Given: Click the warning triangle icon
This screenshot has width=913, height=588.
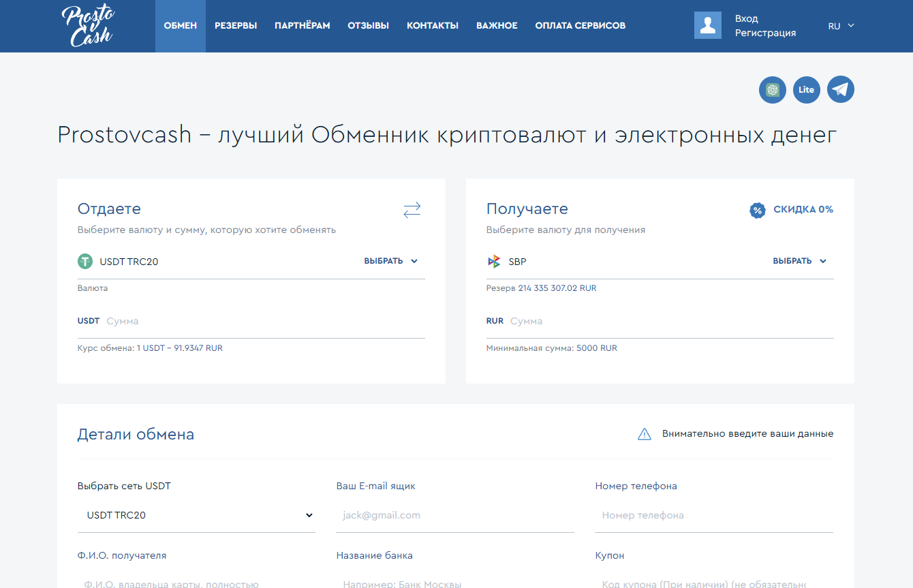Looking at the screenshot, I should tap(645, 434).
